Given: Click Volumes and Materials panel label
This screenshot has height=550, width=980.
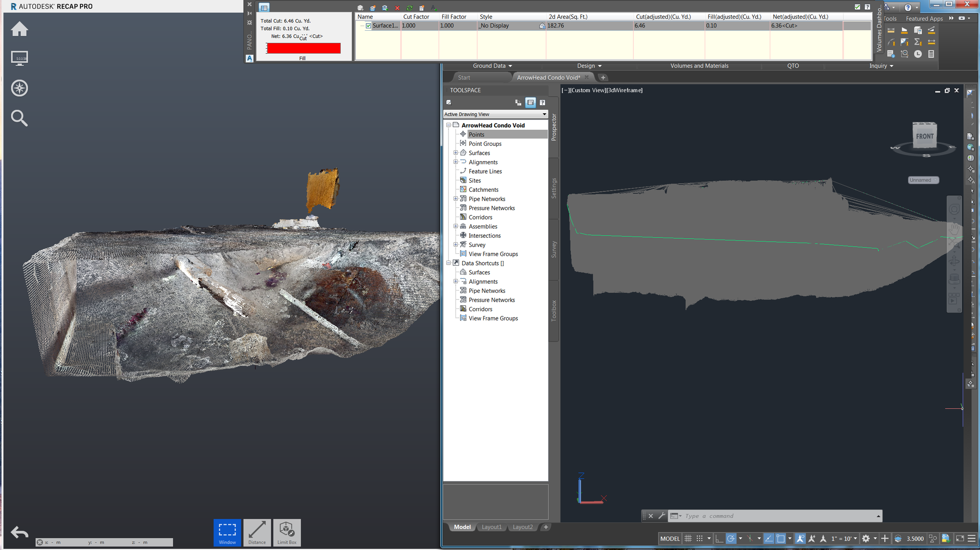Looking at the screenshot, I should (699, 66).
